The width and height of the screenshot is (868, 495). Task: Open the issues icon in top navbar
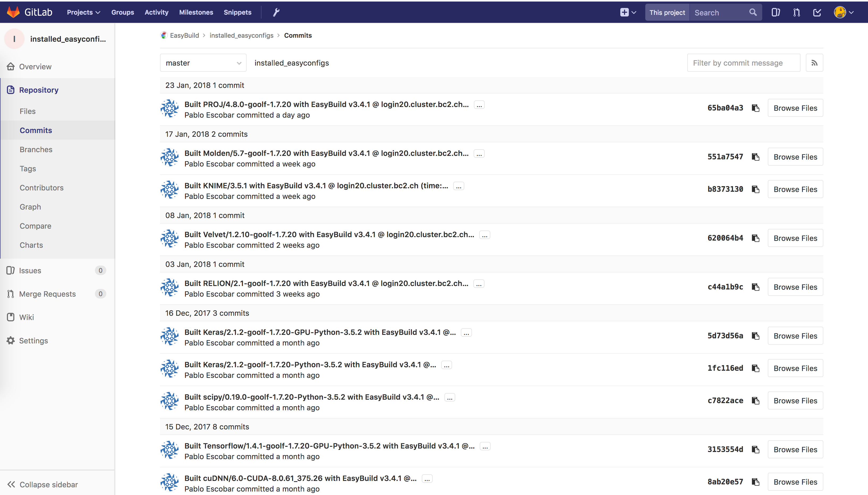[776, 12]
